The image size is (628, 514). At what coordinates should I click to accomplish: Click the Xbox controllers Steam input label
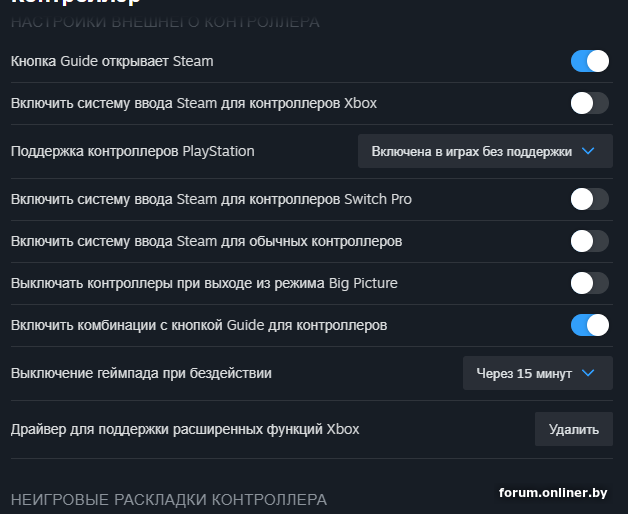point(193,102)
